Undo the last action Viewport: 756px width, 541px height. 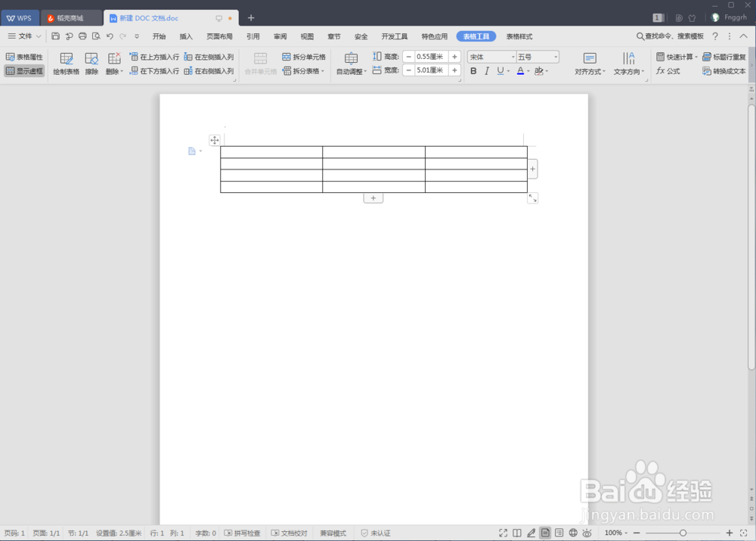[x=110, y=36]
